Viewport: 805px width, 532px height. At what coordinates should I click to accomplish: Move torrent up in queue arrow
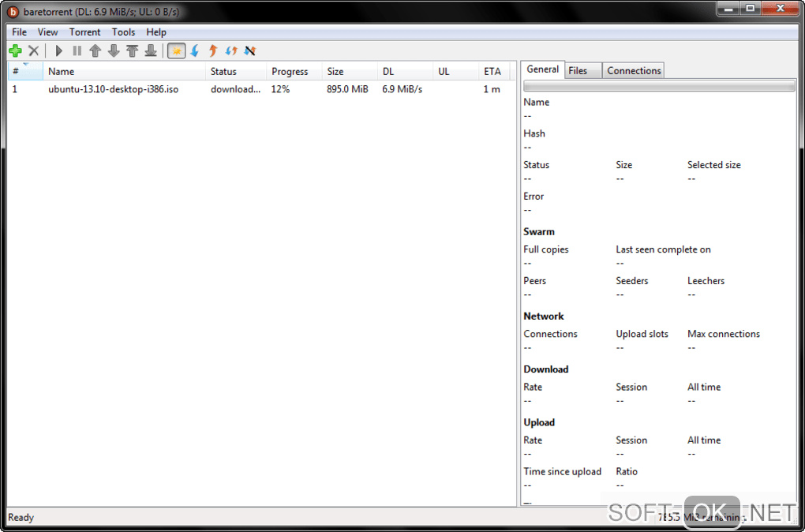[95, 51]
